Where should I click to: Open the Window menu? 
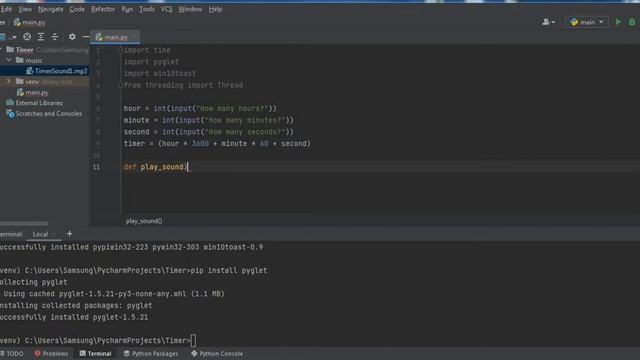(x=190, y=9)
